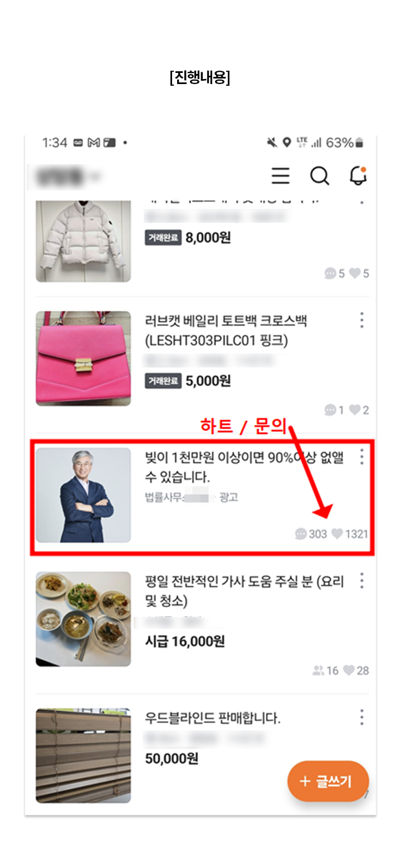The image size is (401, 868).
Task: Open the hamburger category menu
Action: [x=280, y=176]
